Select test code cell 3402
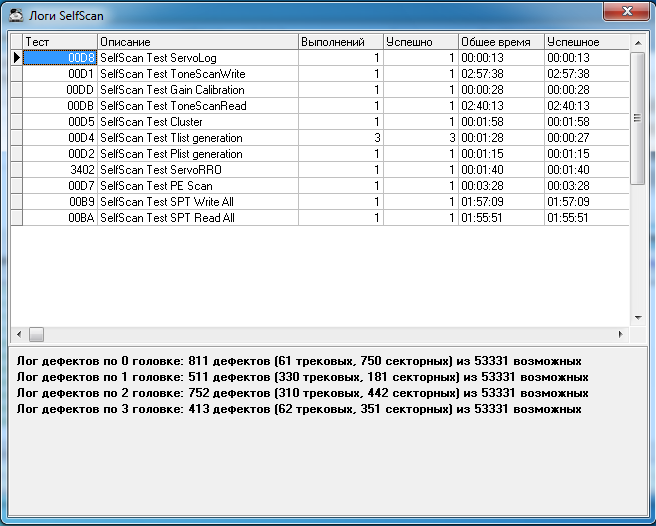 click(60, 170)
